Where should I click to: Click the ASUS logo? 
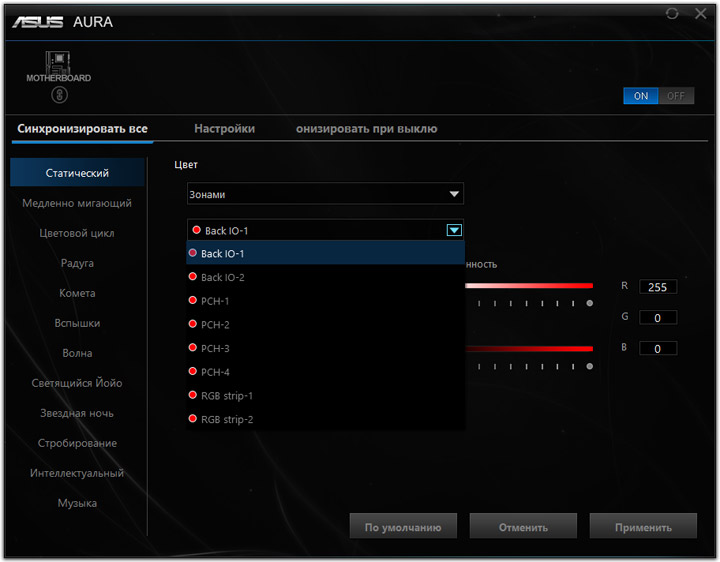[x=38, y=22]
